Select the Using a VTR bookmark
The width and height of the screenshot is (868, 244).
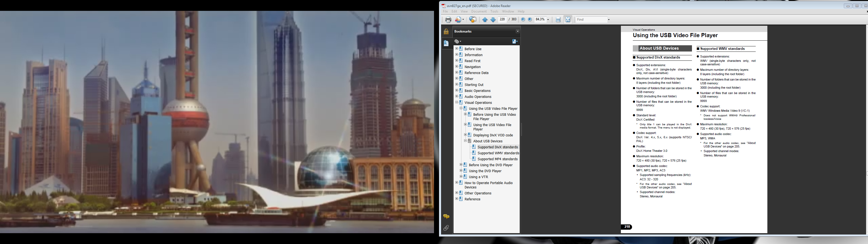click(x=478, y=177)
